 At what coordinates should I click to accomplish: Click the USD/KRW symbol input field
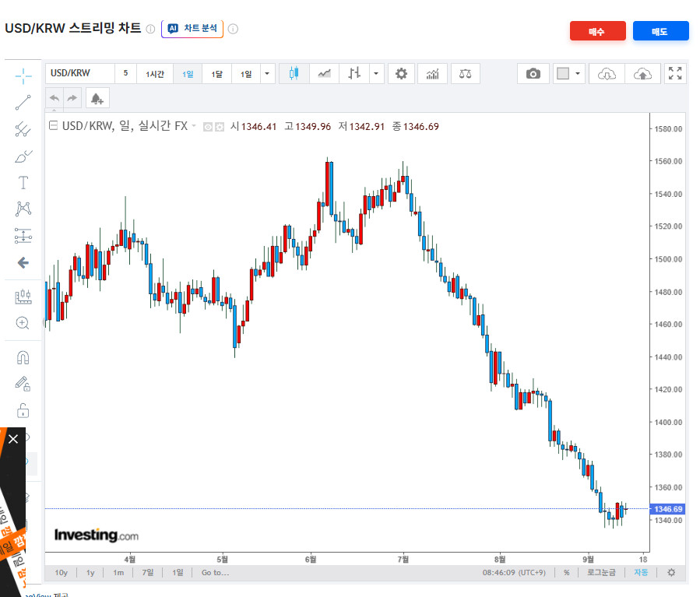tap(80, 74)
